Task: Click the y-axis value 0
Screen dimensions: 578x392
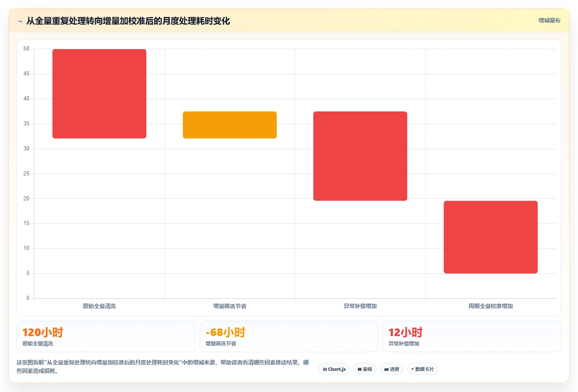Action: pyautogui.click(x=28, y=298)
